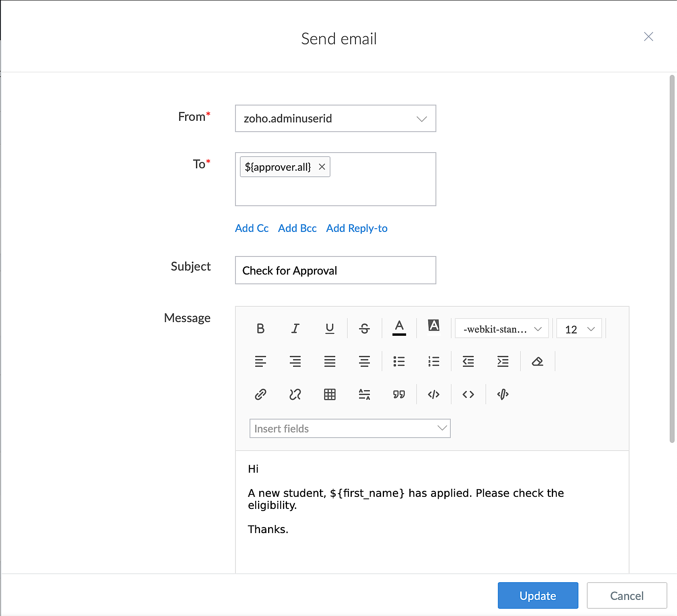The image size is (677, 616).
Task: Click the insert link icon
Action: tap(260, 394)
